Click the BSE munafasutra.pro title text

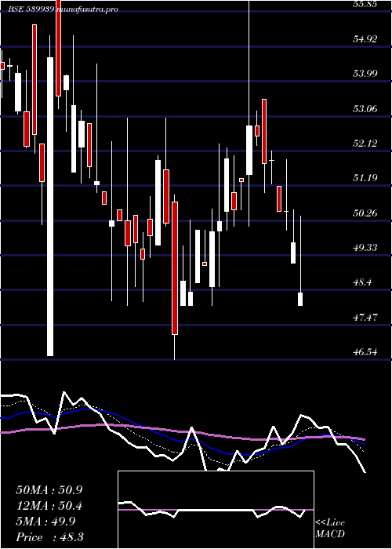(63, 9)
